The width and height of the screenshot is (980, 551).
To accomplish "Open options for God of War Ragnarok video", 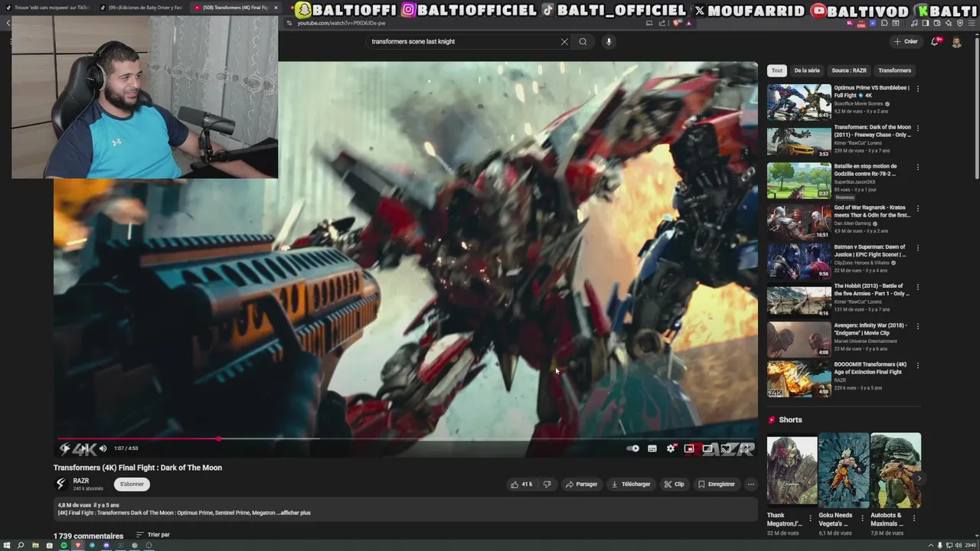I will (917, 209).
